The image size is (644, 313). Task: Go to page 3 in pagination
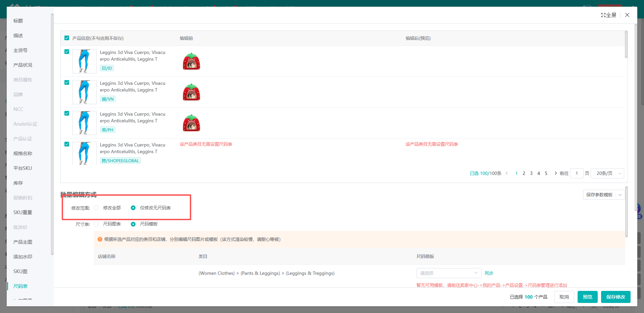point(531,173)
